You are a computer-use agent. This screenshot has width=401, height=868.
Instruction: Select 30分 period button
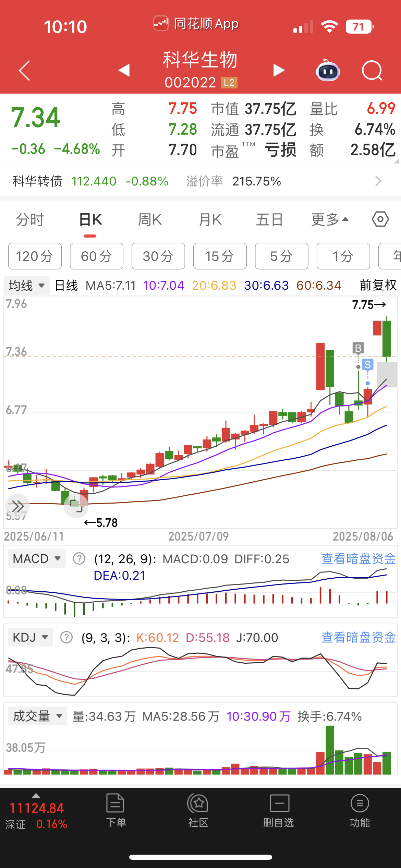coord(158,256)
